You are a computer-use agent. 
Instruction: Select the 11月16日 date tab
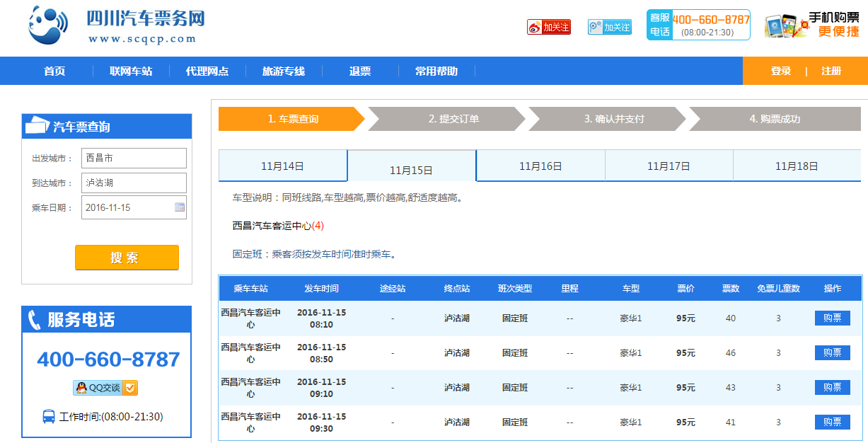coord(540,166)
